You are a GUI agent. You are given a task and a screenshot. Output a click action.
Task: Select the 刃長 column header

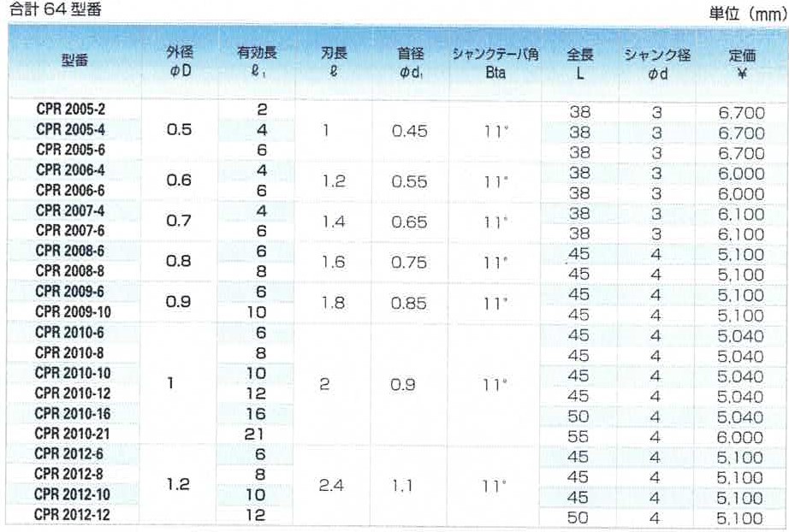coord(334,62)
